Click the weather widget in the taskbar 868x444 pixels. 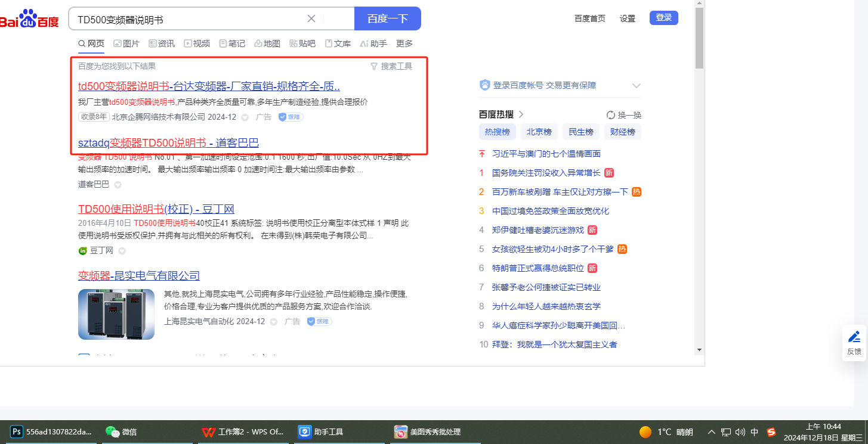(x=666, y=432)
